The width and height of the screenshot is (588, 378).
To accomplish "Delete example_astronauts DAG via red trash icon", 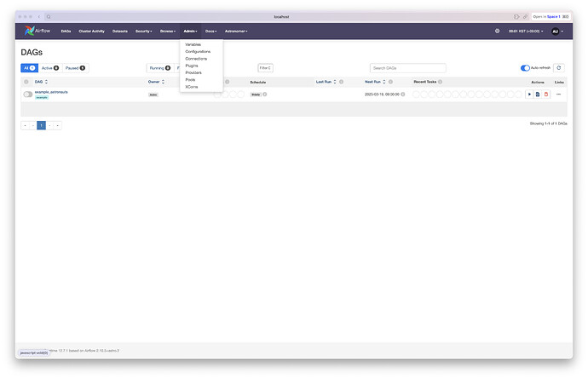I will (x=546, y=94).
